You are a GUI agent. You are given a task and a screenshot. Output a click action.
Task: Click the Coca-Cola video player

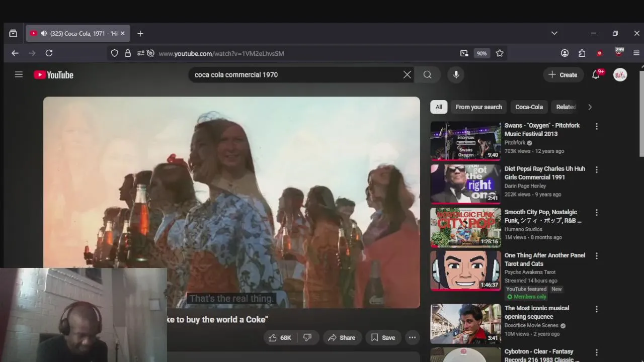pyautogui.click(x=231, y=201)
